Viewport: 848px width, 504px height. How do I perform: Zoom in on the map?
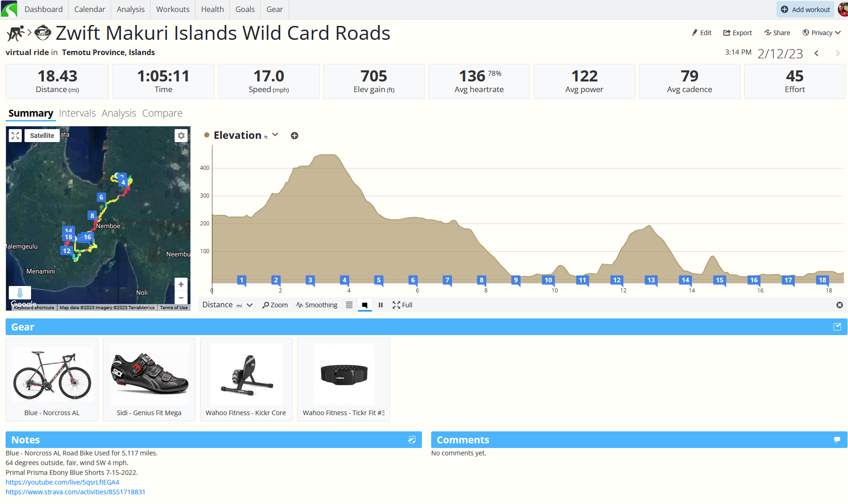coord(181,285)
